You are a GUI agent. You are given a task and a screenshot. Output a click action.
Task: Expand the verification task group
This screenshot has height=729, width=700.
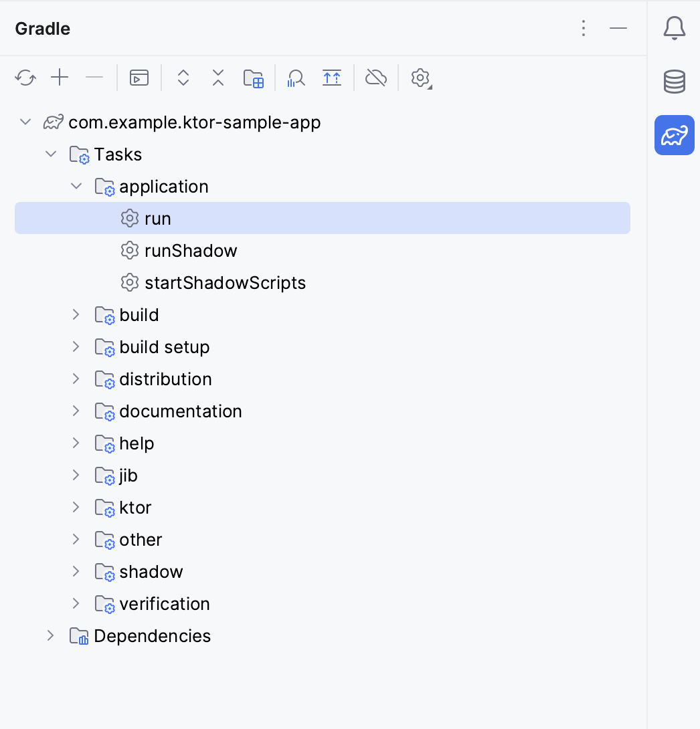coord(76,603)
